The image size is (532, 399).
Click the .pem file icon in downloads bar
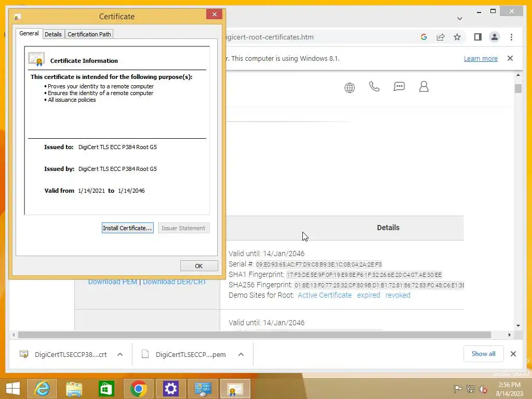tap(145, 354)
